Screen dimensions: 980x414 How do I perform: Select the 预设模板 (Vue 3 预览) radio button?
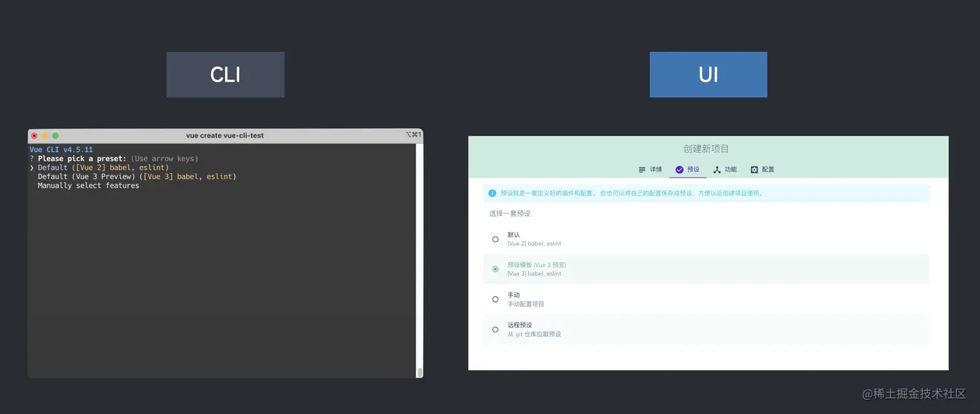point(495,269)
